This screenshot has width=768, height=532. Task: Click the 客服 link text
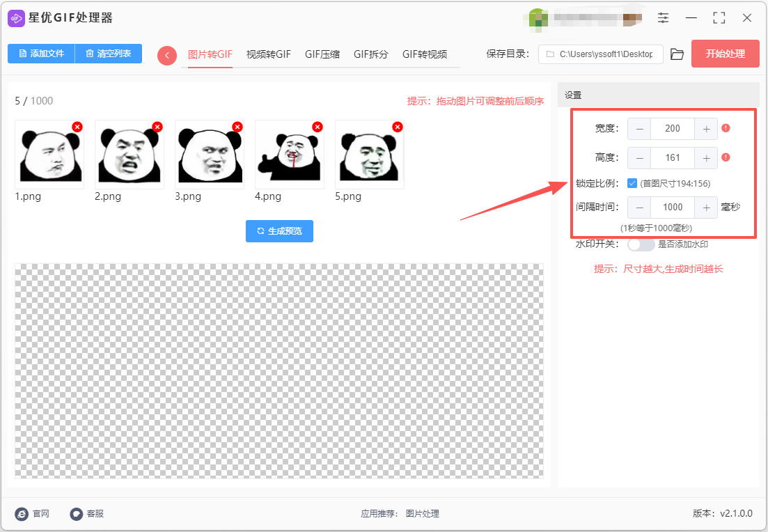(95, 513)
